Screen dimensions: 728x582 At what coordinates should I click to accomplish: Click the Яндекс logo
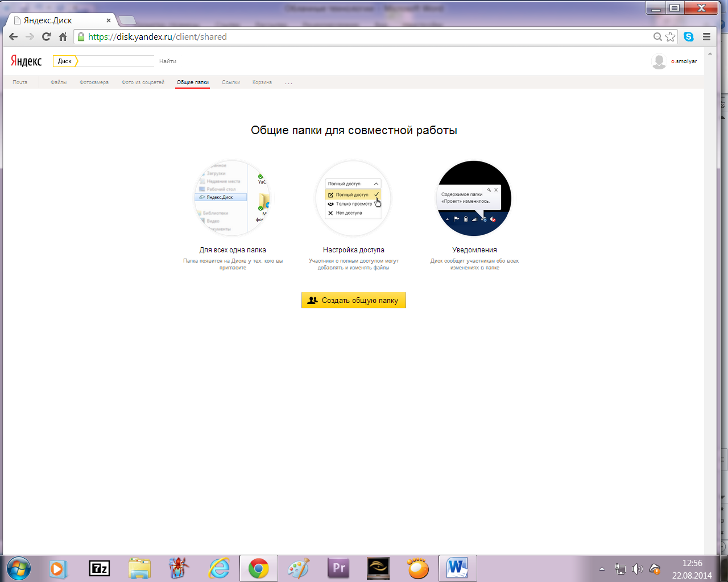pos(26,61)
